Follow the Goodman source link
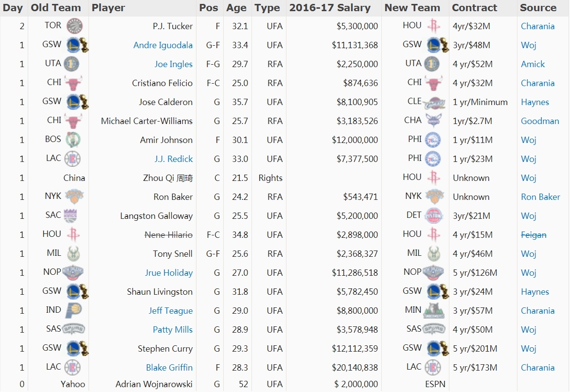Screen dimensions: 570x392 click(x=540, y=121)
